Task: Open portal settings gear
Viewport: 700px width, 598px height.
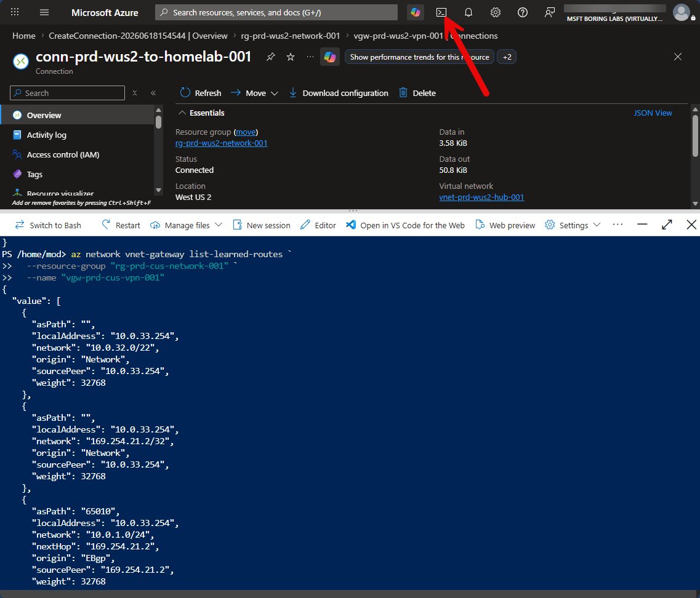Action: (495, 12)
